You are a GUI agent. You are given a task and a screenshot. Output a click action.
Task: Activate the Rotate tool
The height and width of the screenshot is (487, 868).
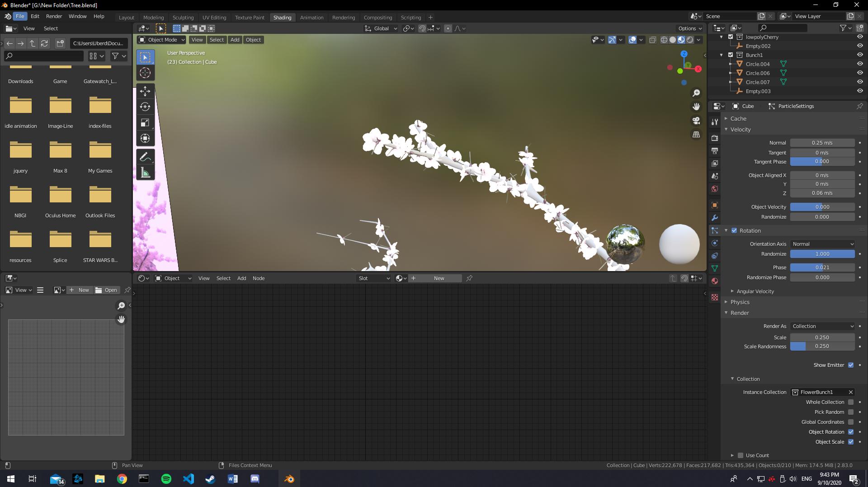[145, 107]
